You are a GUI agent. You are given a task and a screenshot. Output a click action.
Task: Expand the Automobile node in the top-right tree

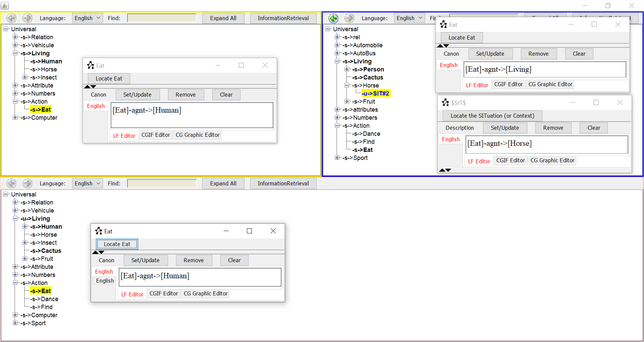pos(337,45)
